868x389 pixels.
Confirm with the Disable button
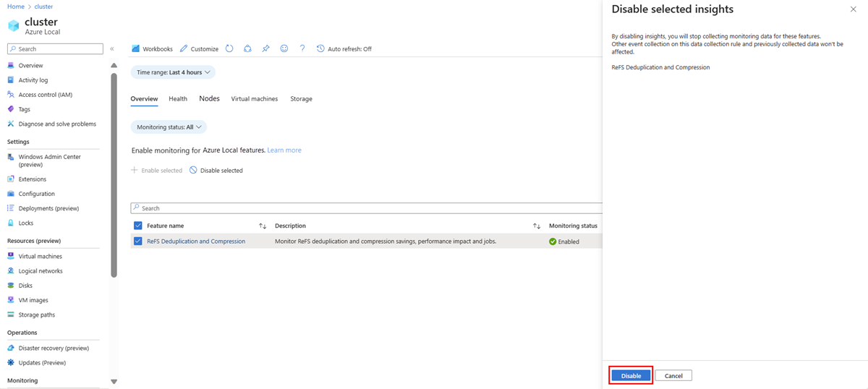[631, 376]
